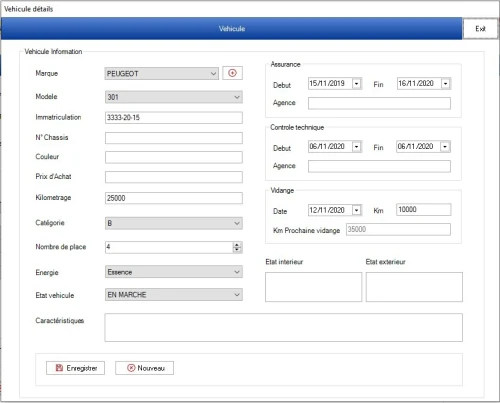500x403 pixels.
Task: Click the blue Vehicule header bar
Action: [232, 29]
